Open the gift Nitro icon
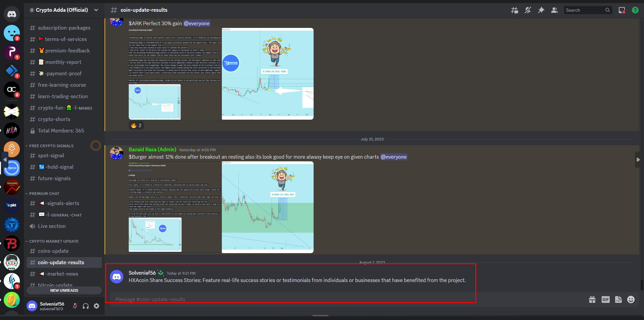Image resolution: width=644 pixels, height=320 pixels. pyautogui.click(x=592, y=299)
